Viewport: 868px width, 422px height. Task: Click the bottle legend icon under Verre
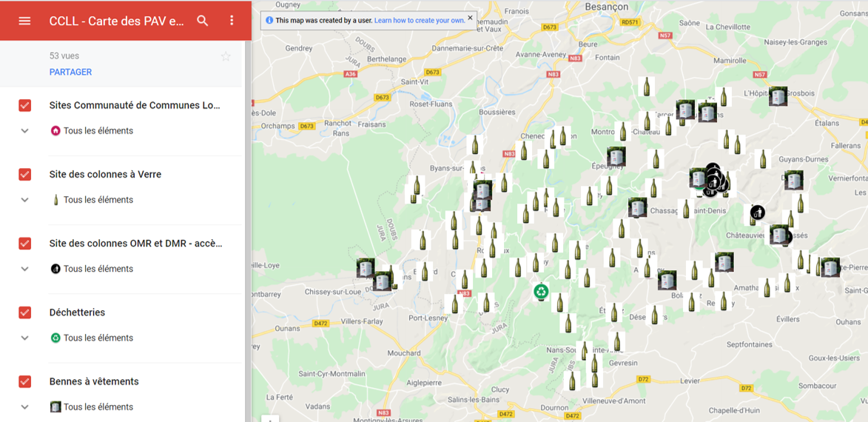[x=55, y=200]
